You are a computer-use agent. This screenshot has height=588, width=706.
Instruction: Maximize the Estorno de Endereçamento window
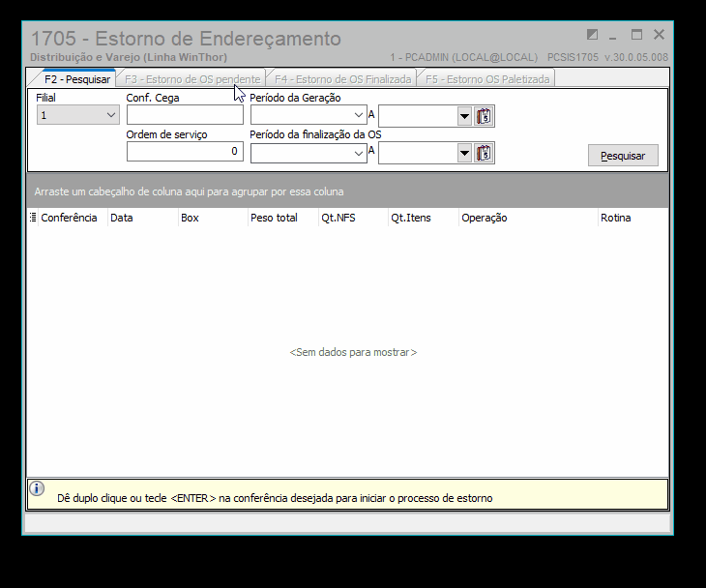pos(636,35)
